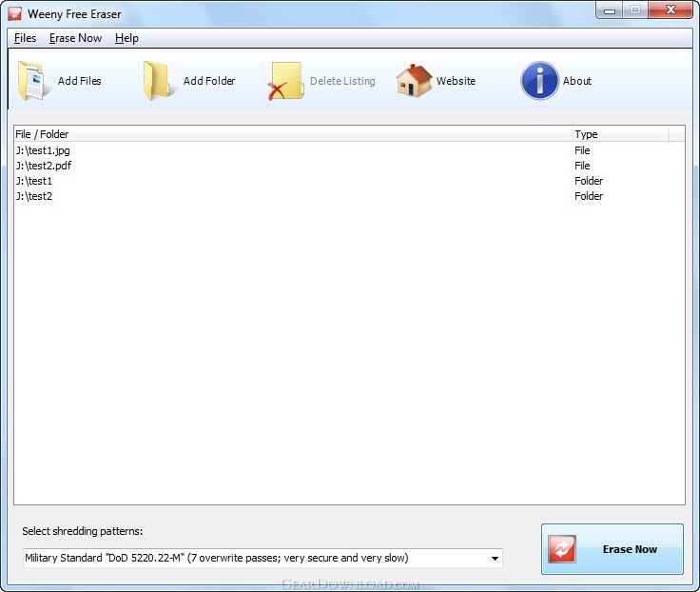Open the Help menu
700x592 pixels.
click(126, 38)
